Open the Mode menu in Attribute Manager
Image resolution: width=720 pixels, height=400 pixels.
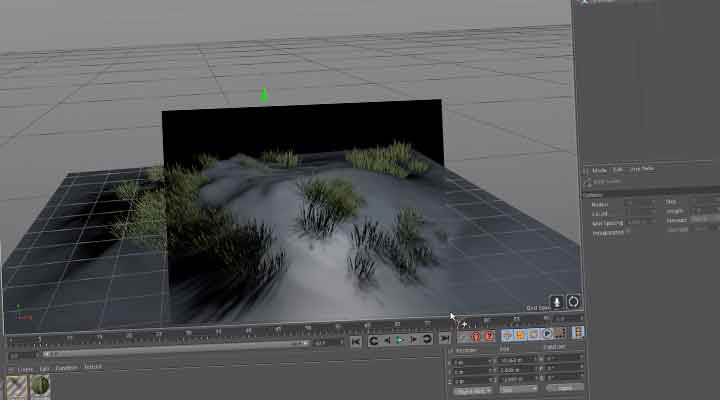(x=599, y=170)
